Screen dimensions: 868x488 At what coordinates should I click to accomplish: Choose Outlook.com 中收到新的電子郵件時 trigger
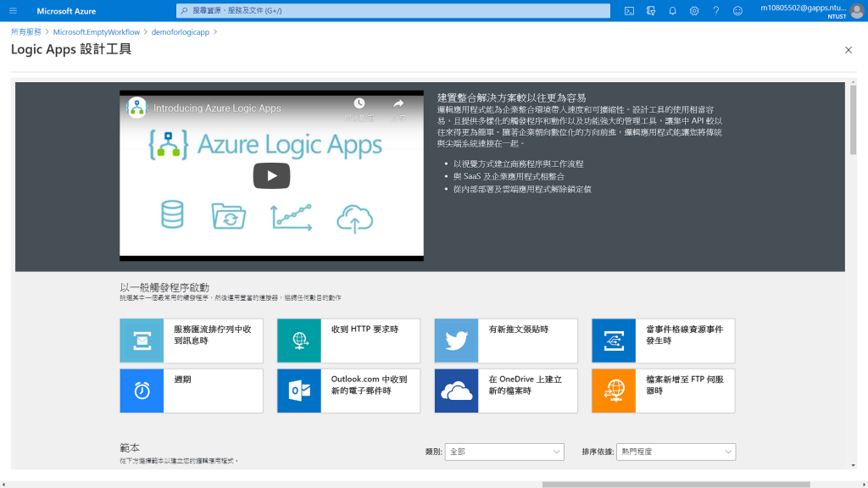click(348, 391)
